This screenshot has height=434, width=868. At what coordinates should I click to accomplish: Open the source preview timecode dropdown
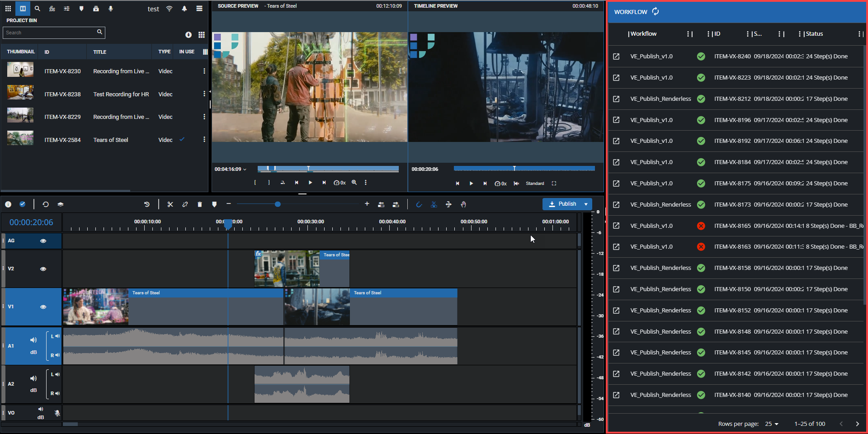(244, 169)
